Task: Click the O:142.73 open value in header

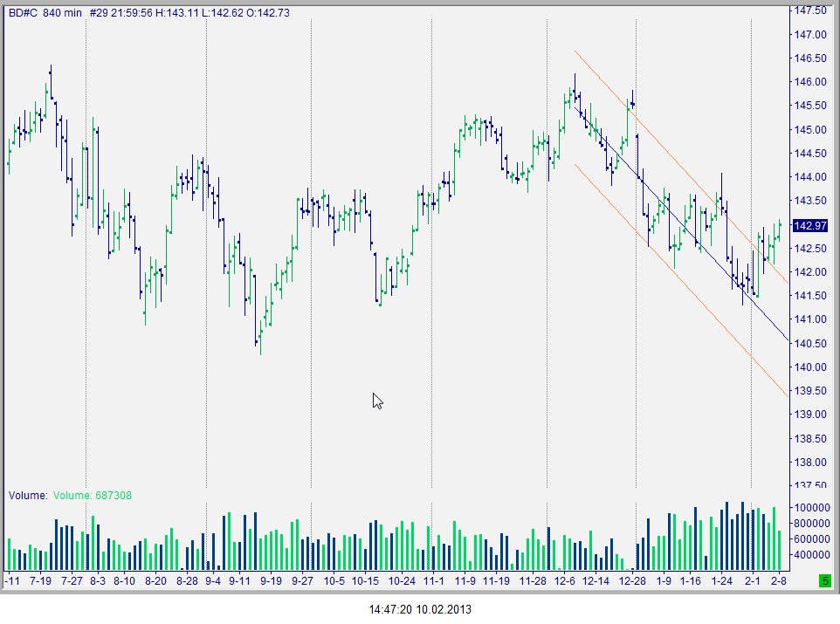Action: tap(267, 13)
